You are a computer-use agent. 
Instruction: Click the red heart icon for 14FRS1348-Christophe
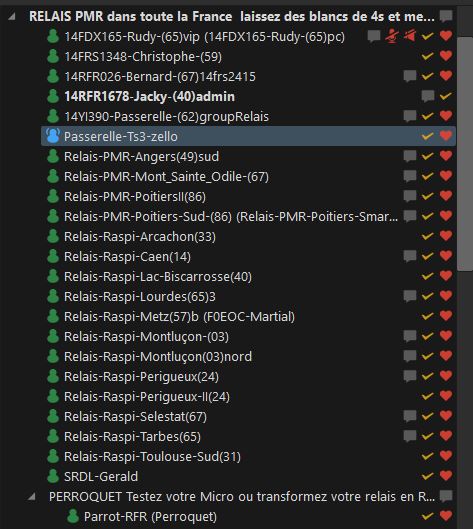point(446,56)
